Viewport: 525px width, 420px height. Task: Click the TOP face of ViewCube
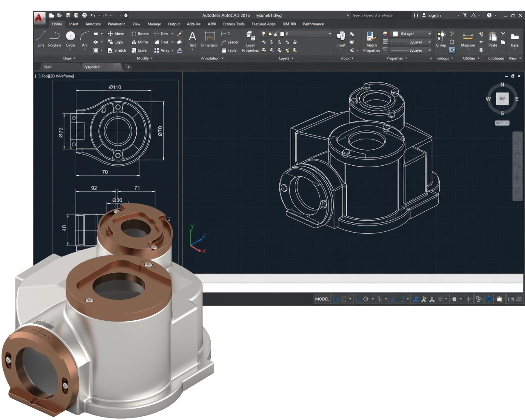[502, 99]
